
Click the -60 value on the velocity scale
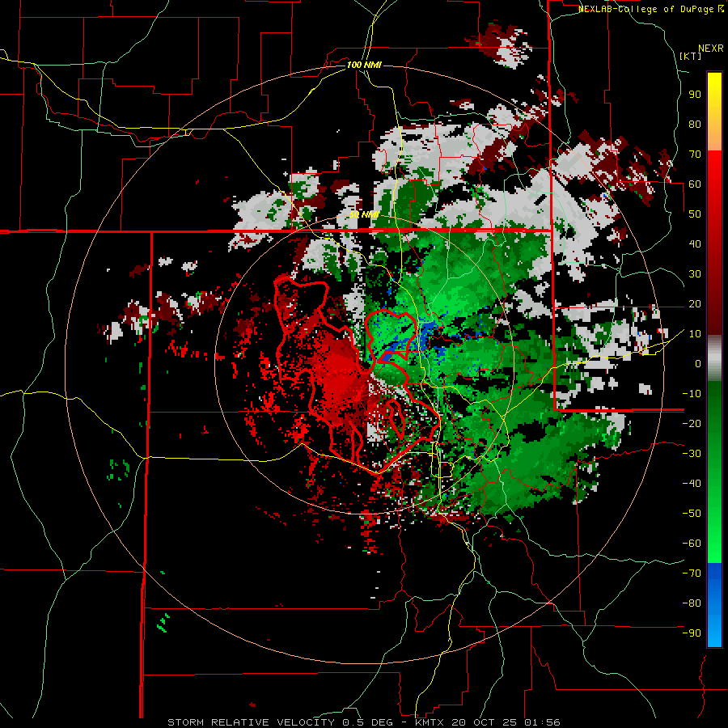692,544
